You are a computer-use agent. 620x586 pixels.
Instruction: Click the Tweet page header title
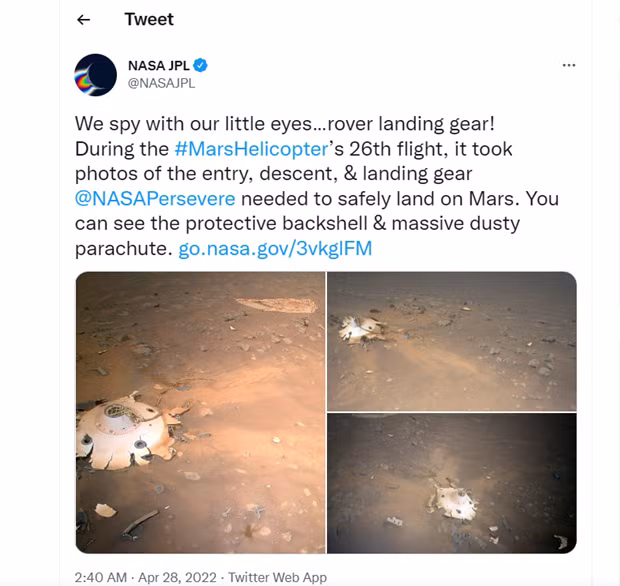click(x=150, y=20)
